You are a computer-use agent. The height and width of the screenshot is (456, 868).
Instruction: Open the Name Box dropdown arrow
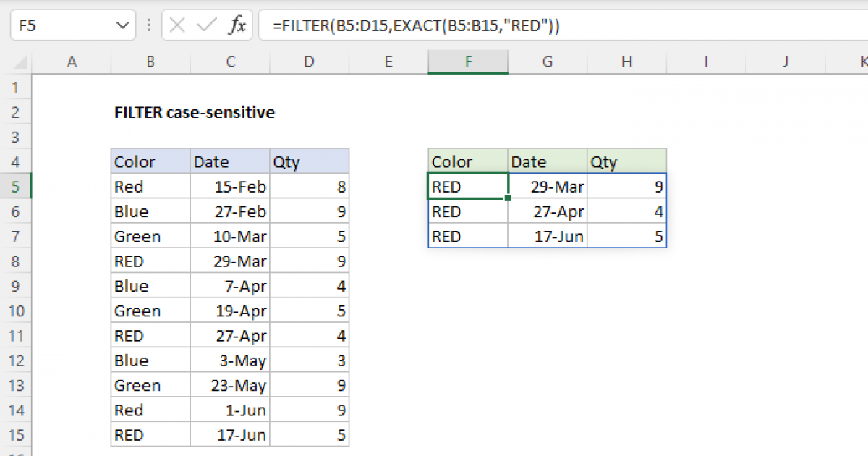click(123, 25)
